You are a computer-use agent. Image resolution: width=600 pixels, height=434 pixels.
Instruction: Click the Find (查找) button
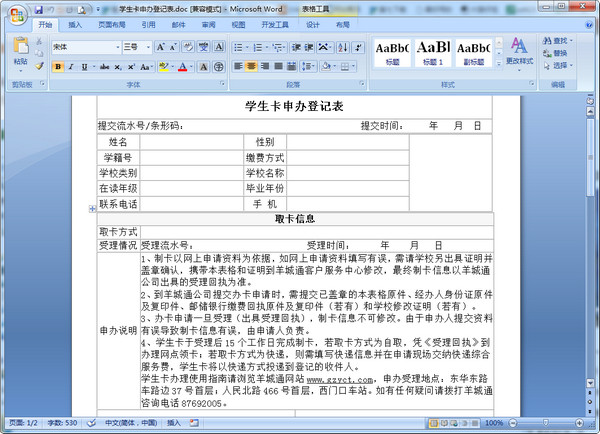pyautogui.click(x=559, y=41)
